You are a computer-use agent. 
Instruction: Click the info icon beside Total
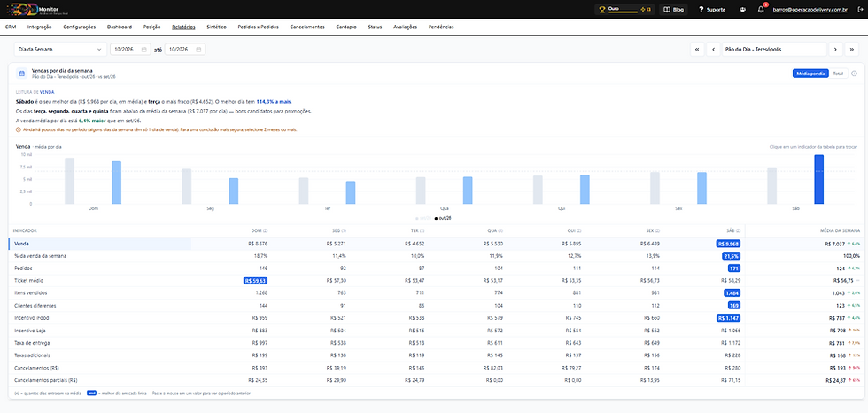point(854,73)
